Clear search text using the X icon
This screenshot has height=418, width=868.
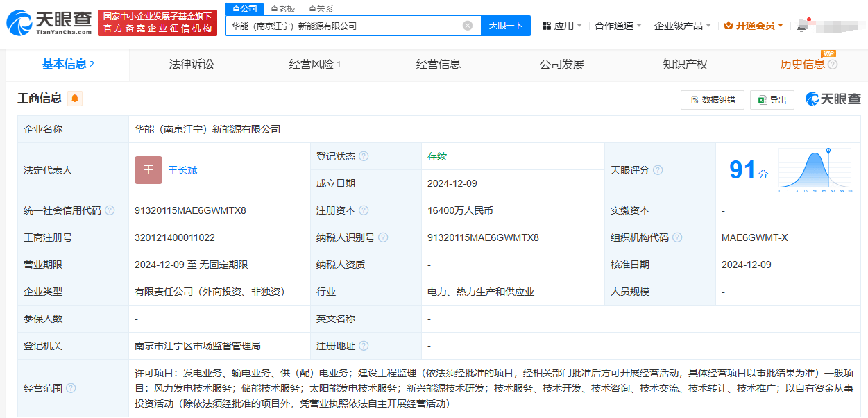tap(468, 25)
